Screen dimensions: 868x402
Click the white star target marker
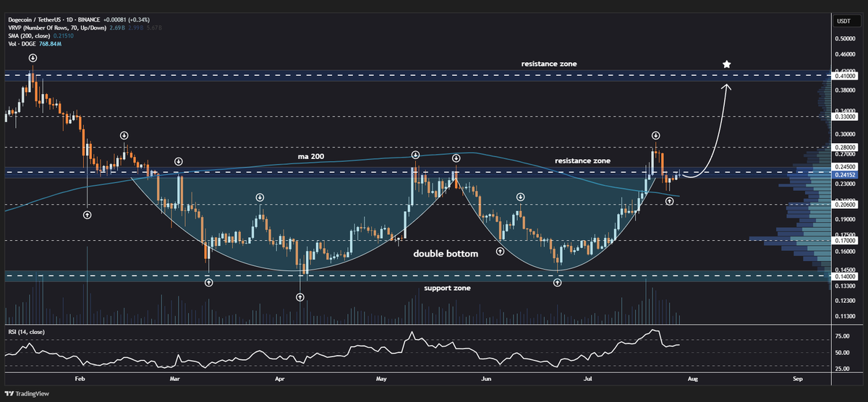tap(726, 64)
